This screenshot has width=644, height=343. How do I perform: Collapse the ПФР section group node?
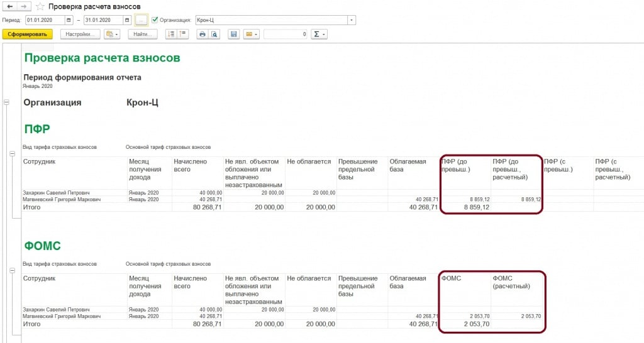13,153
